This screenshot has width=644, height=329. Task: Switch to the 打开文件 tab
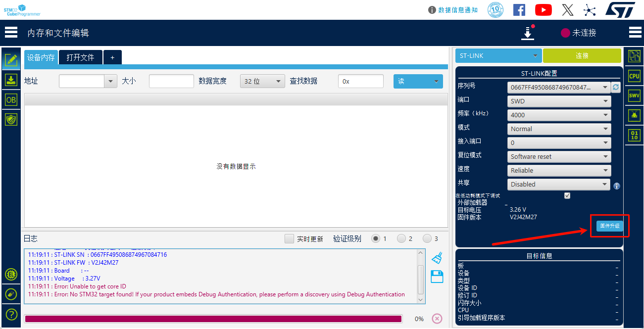tap(80, 57)
